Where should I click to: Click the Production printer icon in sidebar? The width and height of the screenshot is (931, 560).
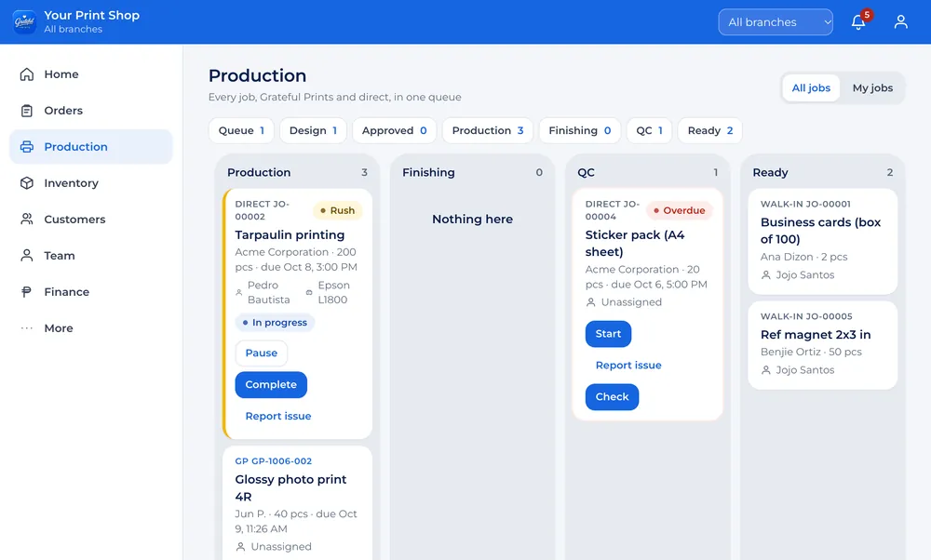[x=27, y=147]
